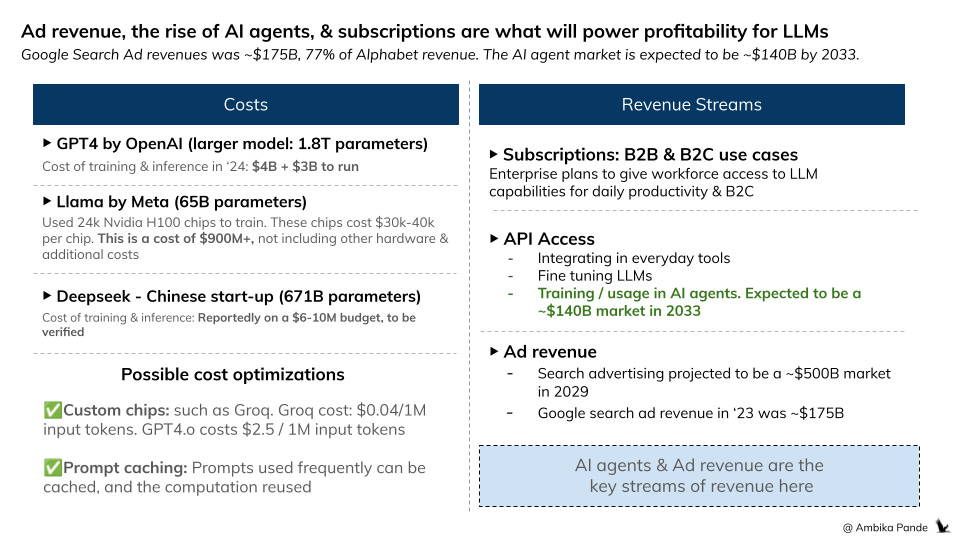
Task: Click the heading 'Llama by Meta (65B parameters)'
Action: tap(181, 202)
